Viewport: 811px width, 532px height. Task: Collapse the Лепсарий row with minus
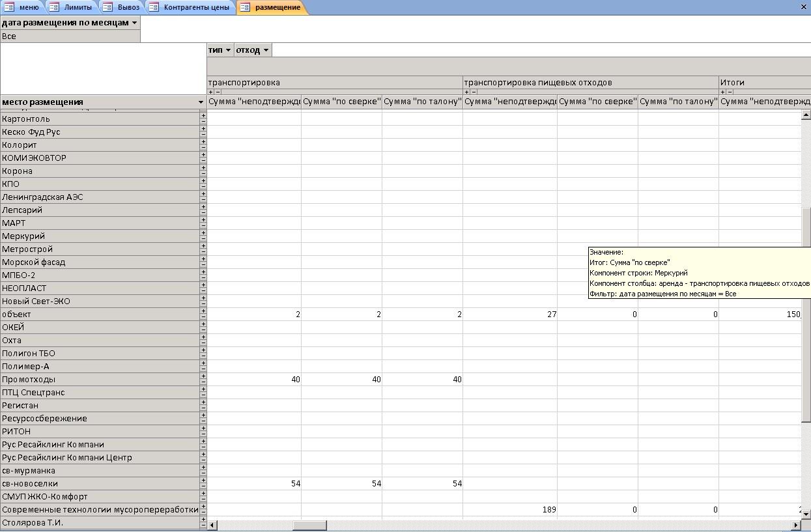pos(203,213)
